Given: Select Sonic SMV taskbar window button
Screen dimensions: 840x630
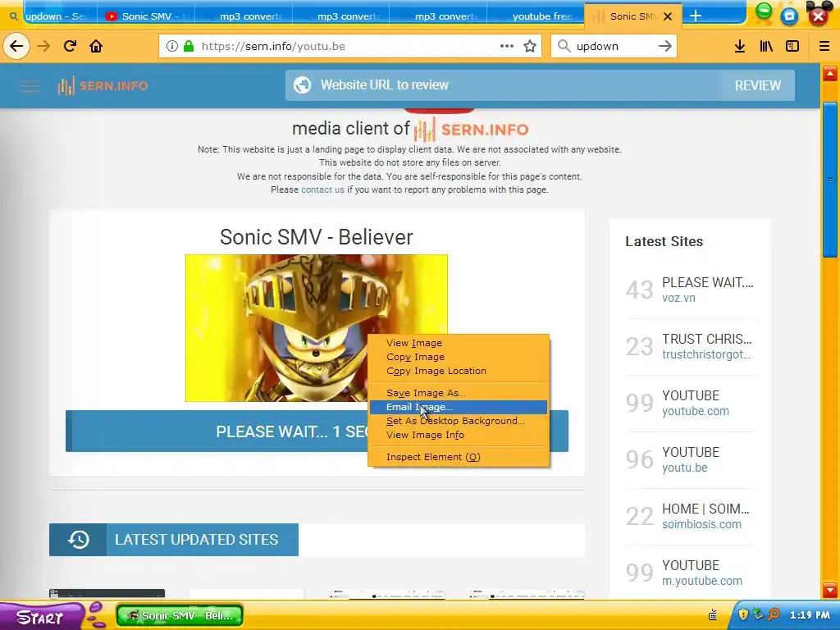Looking at the screenshot, I should [180, 615].
